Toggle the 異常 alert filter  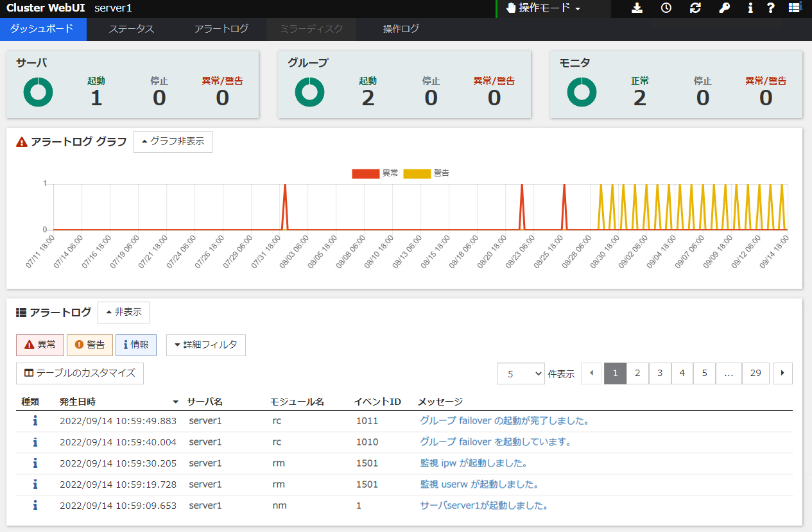click(40, 345)
